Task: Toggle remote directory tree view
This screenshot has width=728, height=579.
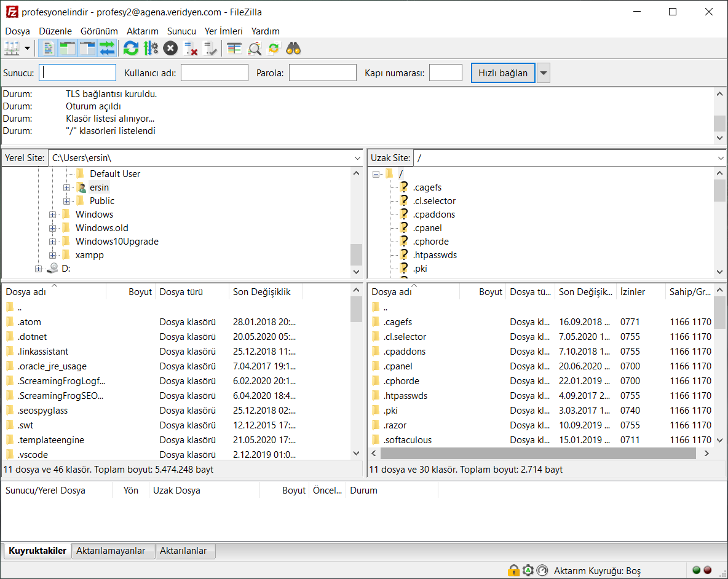Action: point(87,48)
